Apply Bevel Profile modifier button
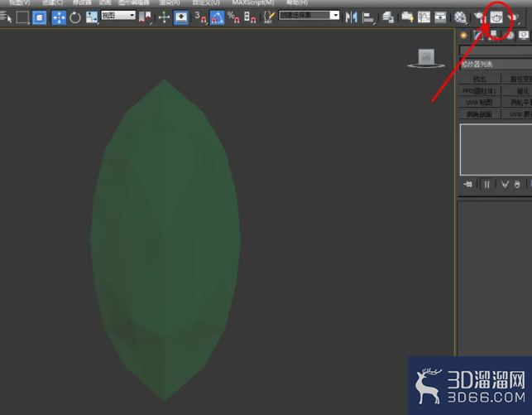 pos(479,114)
